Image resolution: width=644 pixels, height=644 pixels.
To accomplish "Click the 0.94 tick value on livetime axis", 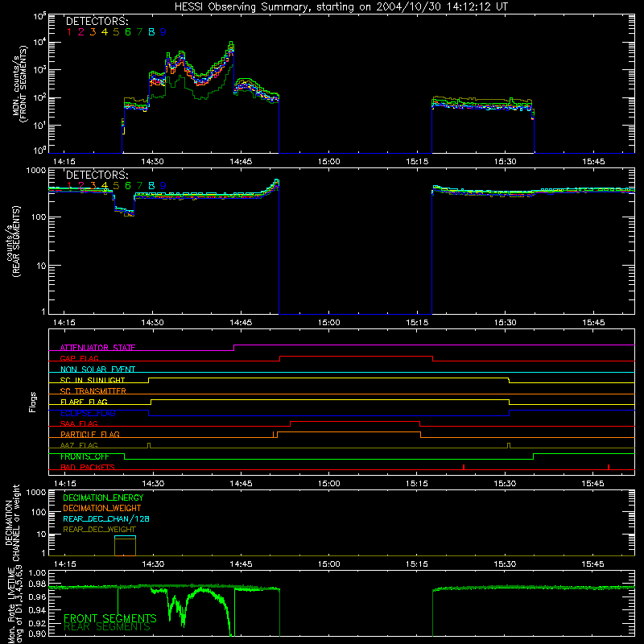I will (37, 610).
